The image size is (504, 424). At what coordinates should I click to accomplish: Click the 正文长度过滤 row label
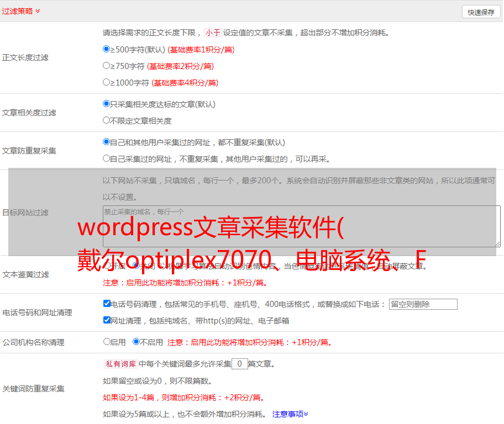(x=25, y=57)
